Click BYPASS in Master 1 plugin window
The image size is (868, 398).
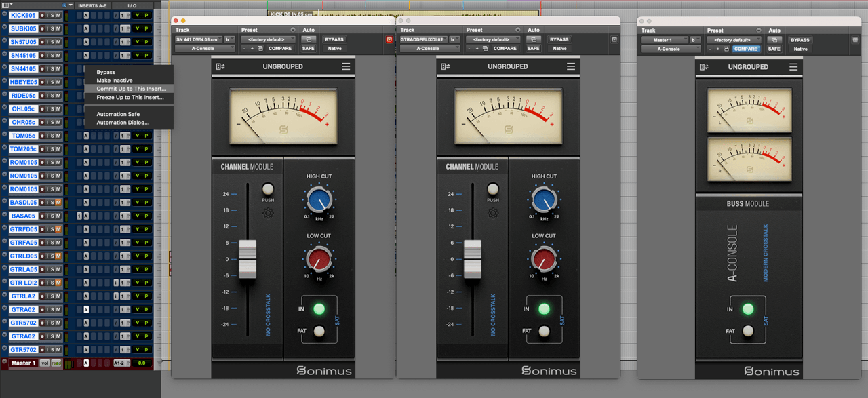800,39
